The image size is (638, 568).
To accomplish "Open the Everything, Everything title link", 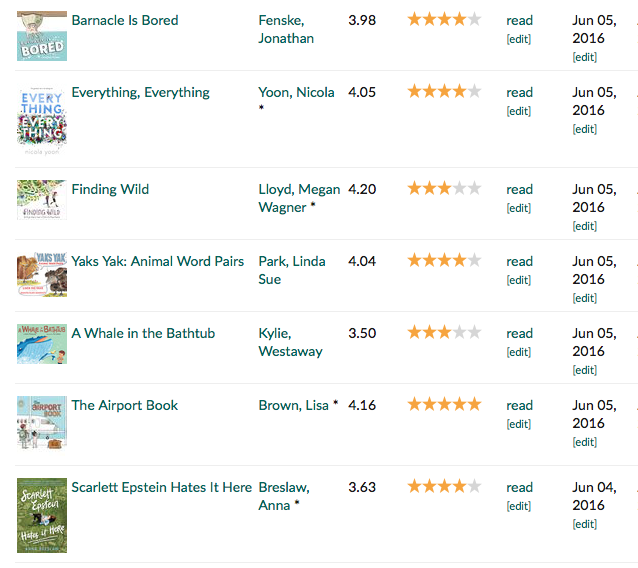I will (x=140, y=92).
